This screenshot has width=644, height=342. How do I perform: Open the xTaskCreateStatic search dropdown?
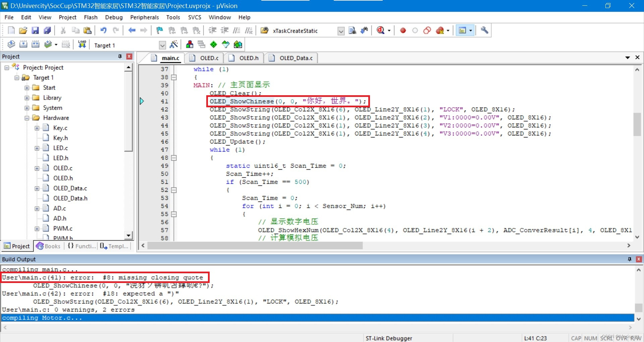click(340, 31)
